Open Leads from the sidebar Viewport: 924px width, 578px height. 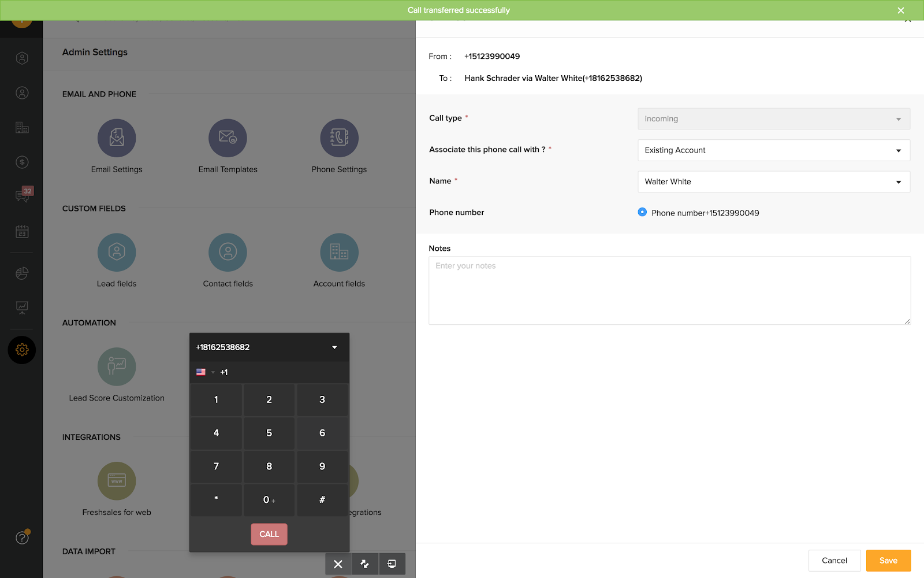[x=22, y=58]
